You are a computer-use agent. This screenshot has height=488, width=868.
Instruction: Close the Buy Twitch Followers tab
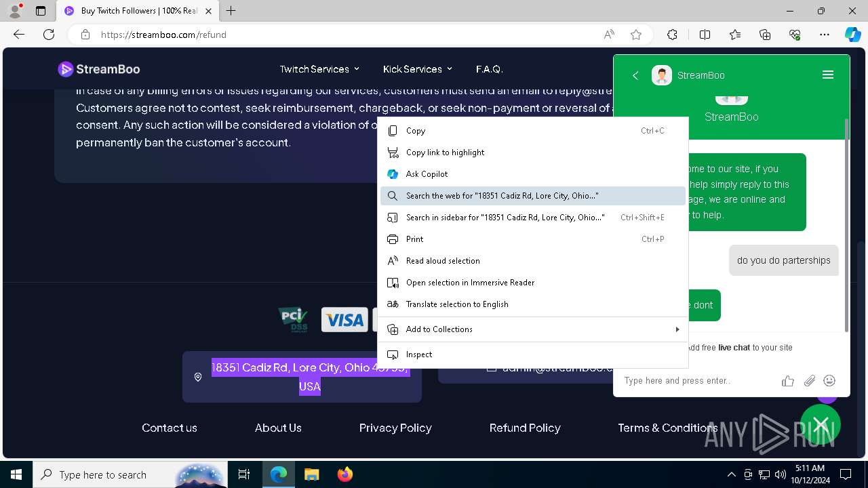(208, 11)
